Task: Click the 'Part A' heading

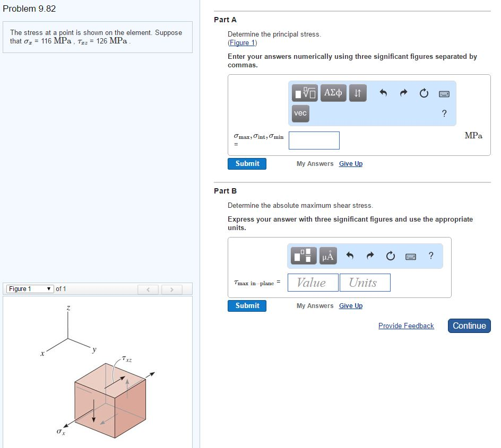Action: click(225, 20)
